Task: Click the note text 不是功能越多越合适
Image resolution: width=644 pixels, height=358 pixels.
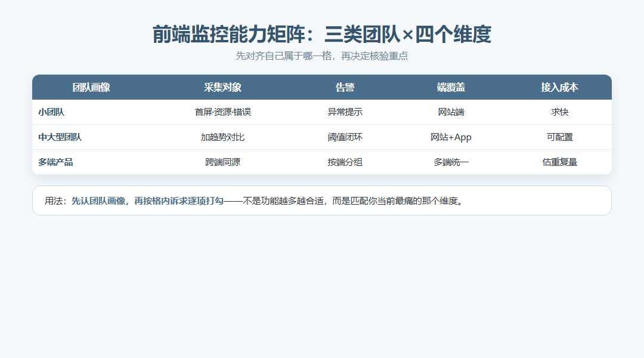Action: (283, 200)
